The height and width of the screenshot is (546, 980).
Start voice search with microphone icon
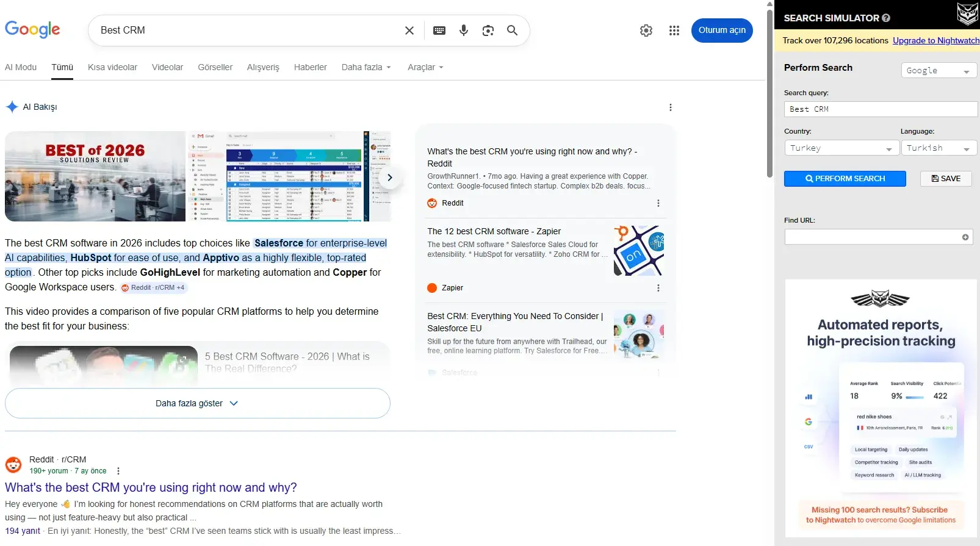[x=464, y=31]
